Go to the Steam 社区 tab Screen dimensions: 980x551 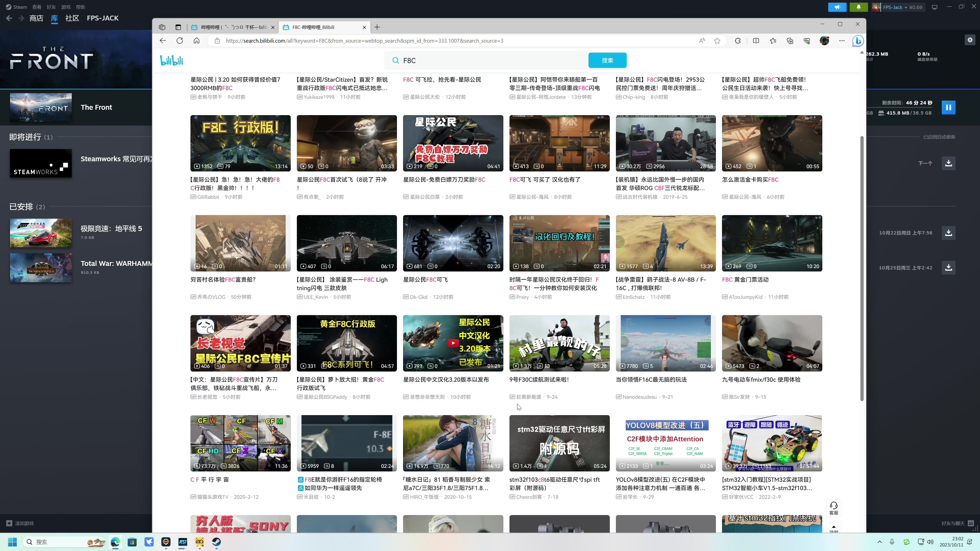click(72, 18)
